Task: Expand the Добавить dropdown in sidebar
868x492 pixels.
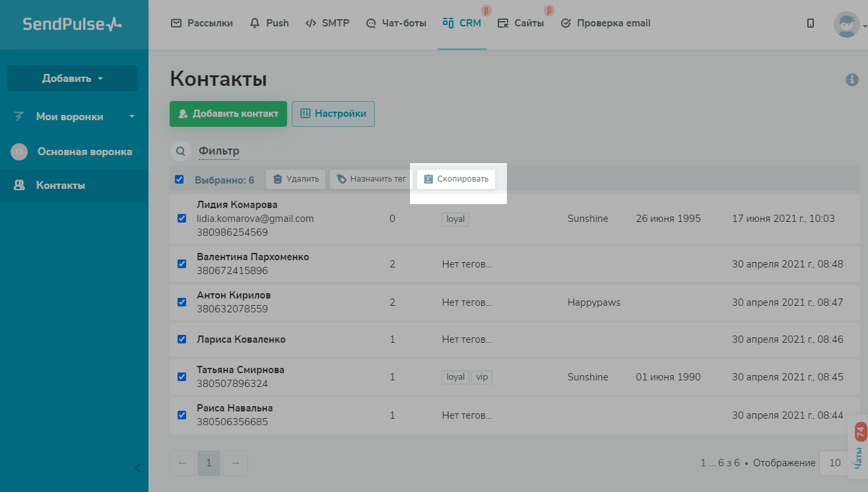Action: (x=73, y=79)
